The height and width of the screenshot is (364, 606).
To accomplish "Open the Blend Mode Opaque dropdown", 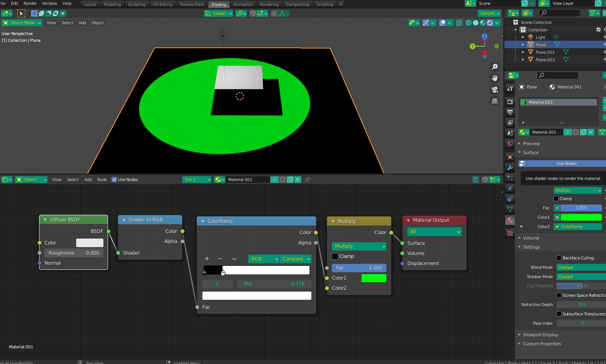I will pos(581,267).
